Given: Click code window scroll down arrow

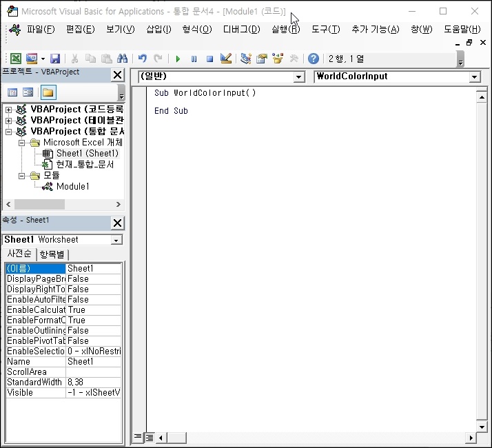Looking at the screenshot, I should click(482, 427).
